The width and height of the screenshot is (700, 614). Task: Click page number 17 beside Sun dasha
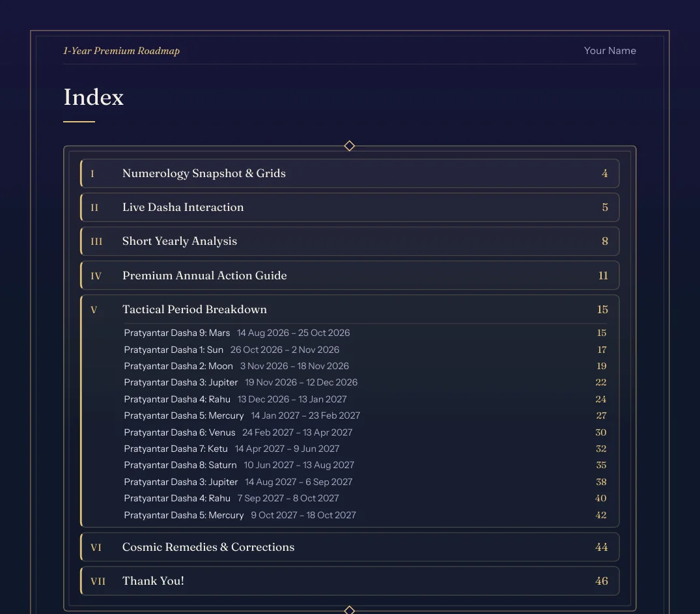(602, 350)
